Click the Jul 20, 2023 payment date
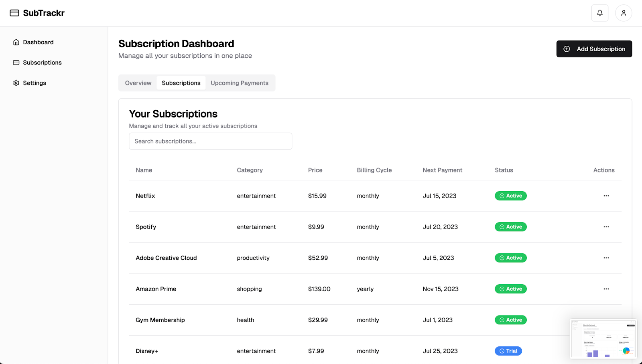 pos(440,227)
